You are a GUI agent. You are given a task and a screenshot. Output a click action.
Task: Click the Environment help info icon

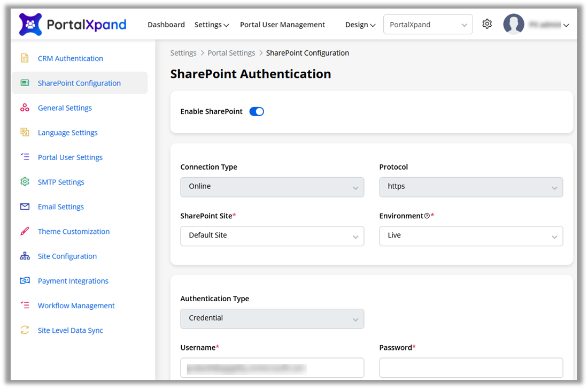[427, 216]
